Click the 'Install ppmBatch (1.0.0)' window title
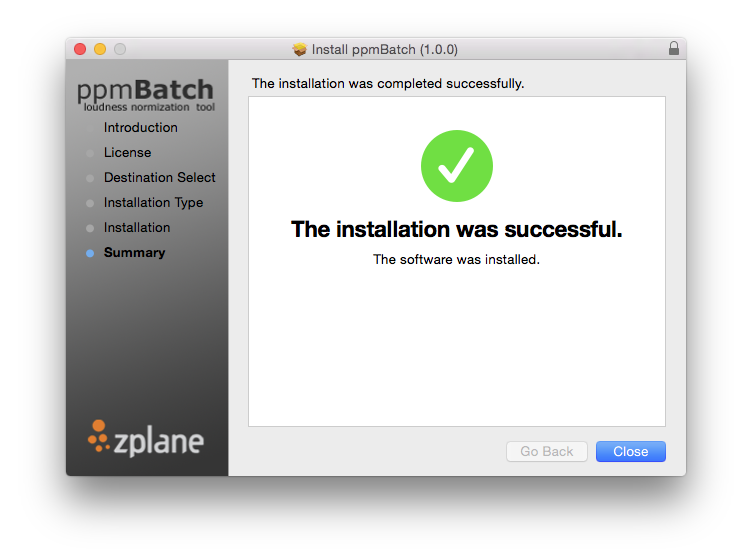Viewport: 748px width, 556px height. point(385,49)
